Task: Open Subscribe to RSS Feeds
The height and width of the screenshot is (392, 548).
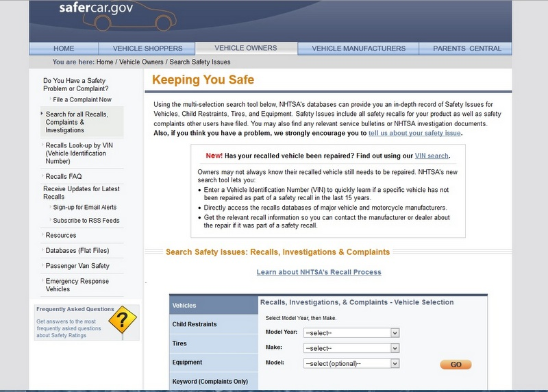Action: [86, 221]
